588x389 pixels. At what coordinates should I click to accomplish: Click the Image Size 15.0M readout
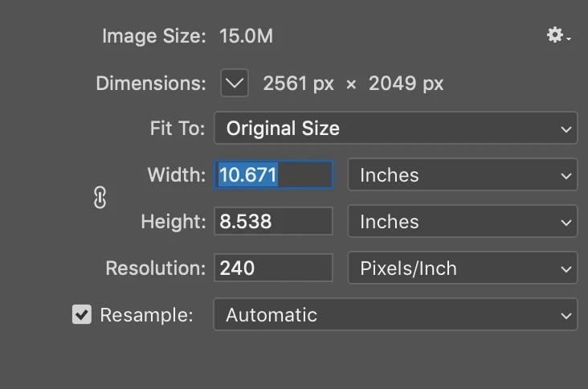pos(246,36)
